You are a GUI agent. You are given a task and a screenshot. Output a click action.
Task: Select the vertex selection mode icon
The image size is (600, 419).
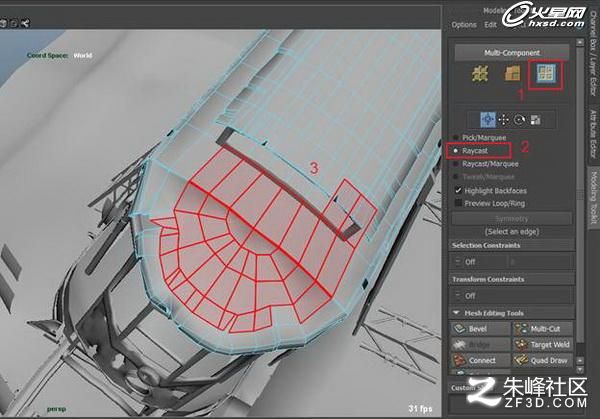point(479,73)
